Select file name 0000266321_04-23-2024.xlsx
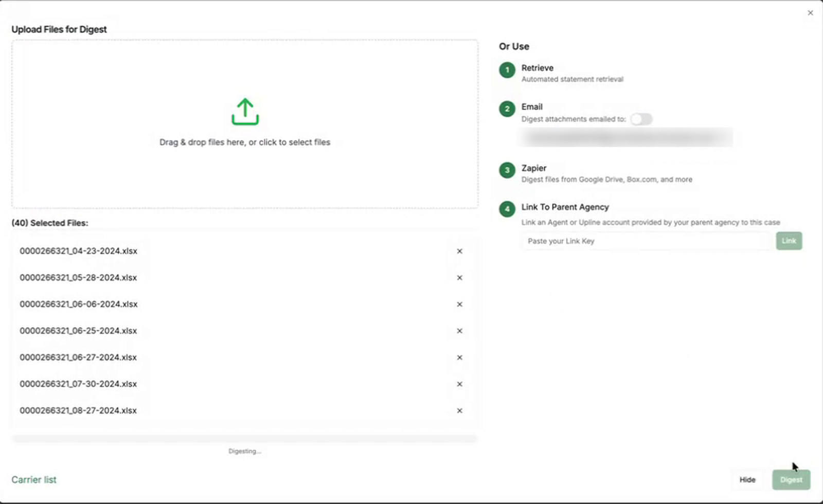 pyautogui.click(x=79, y=251)
